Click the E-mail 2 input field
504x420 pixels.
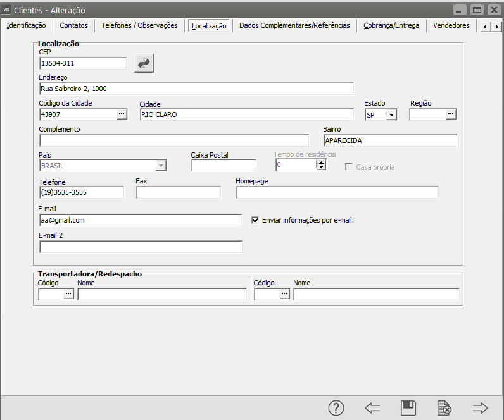click(x=141, y=247)
